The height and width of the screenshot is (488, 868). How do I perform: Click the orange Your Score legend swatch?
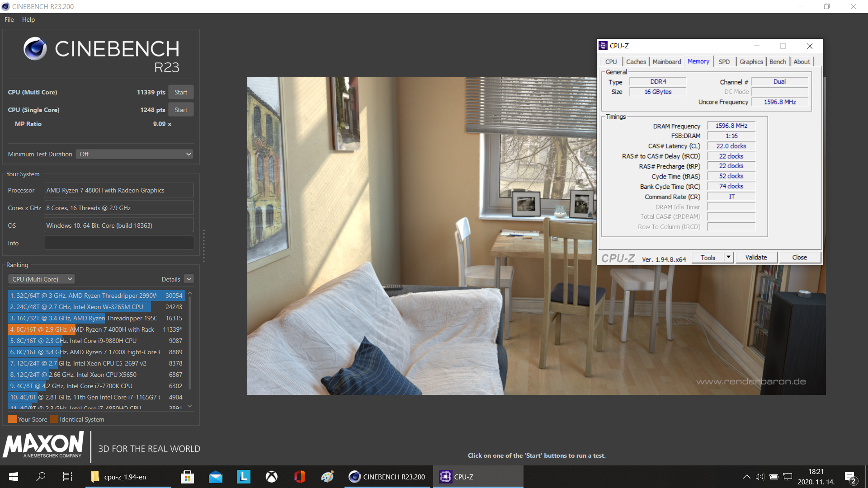point(12,419)
